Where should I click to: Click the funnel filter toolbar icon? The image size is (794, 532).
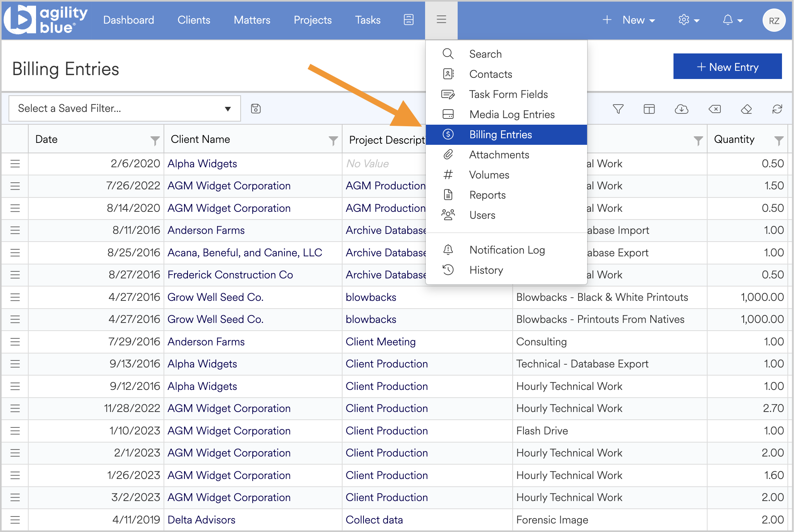(618, 109)
